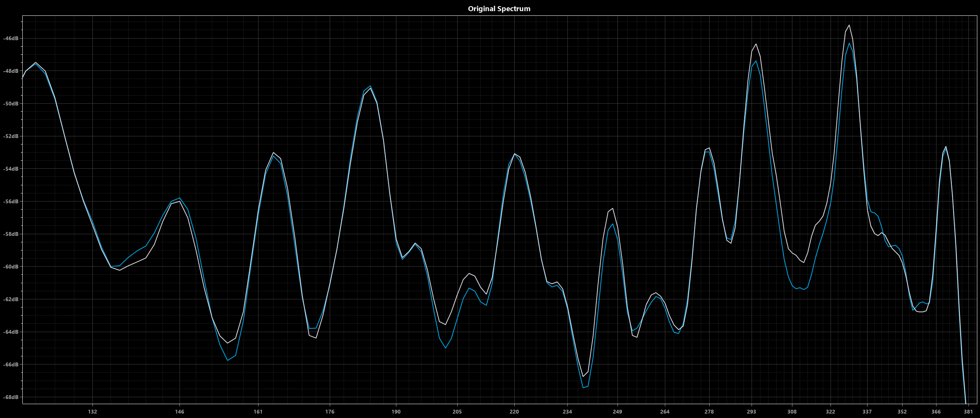Click the 220 frequency axis label

(x=514, y=411)
